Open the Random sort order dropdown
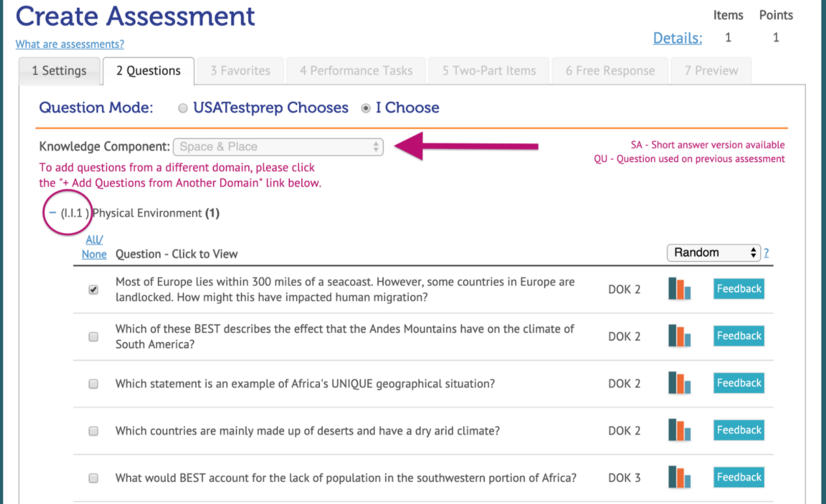Image resolution: width=826 pixels, height=504 pixels. (714, 253)
